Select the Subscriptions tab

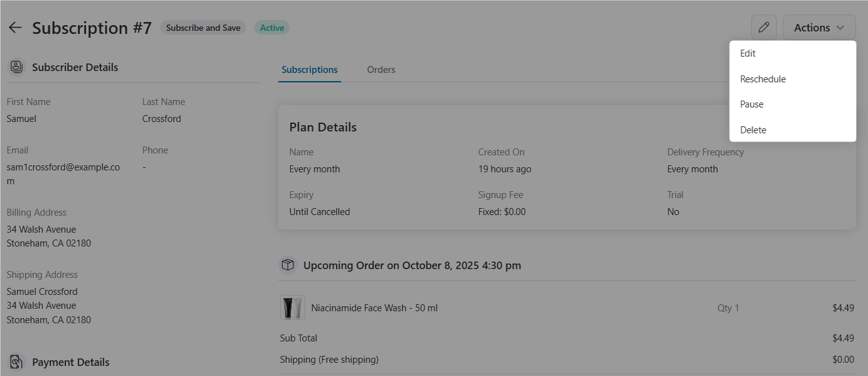pos(309,69)
